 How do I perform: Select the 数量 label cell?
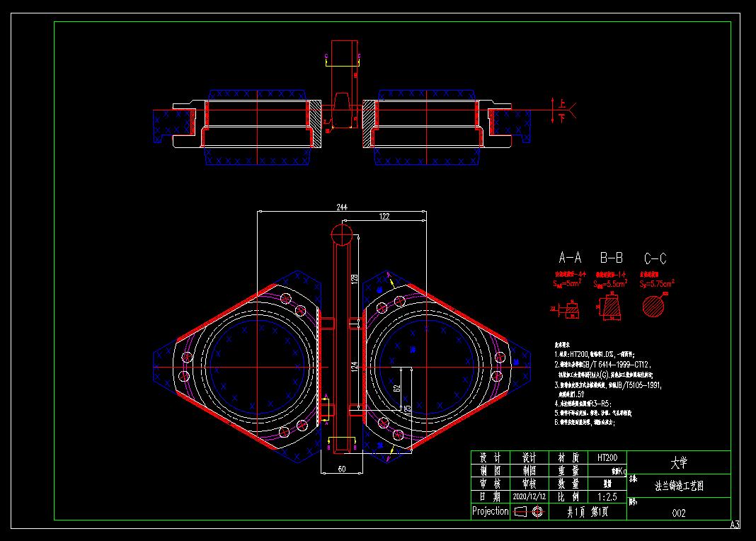(568, 484)
